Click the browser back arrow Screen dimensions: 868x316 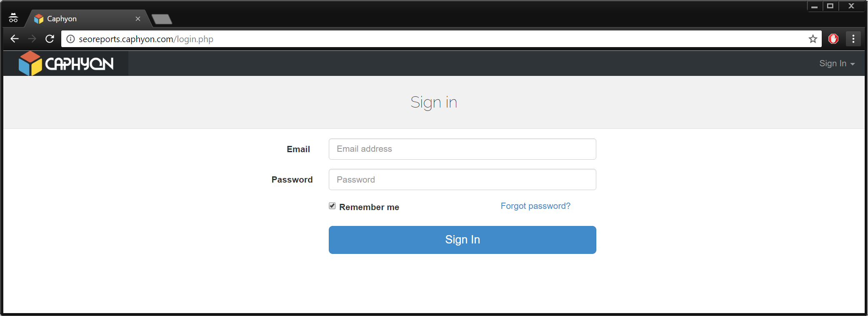pos(15,39)
